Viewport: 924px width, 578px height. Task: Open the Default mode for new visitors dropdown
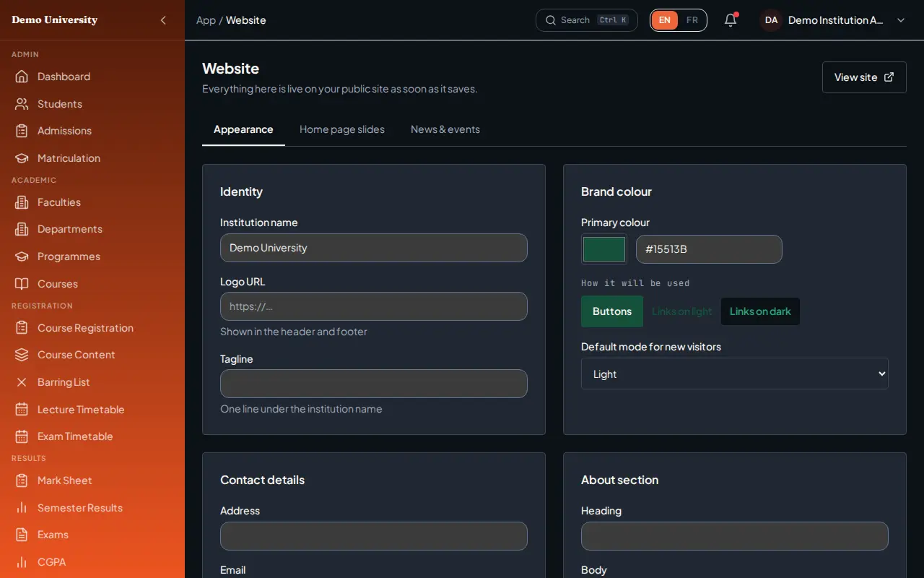tap(735, 374)
